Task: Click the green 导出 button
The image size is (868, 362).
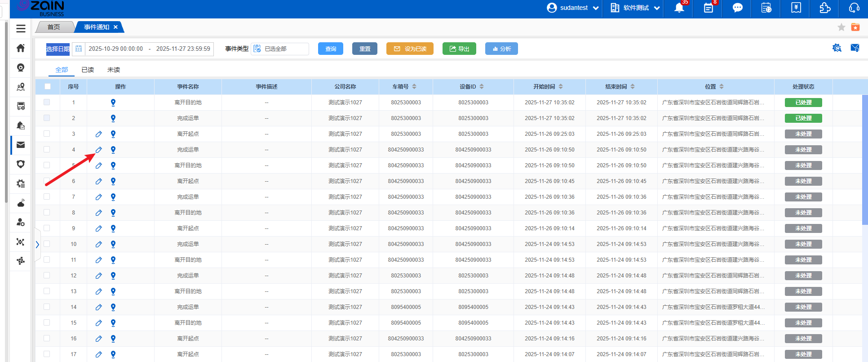Action: coord(459,49)
